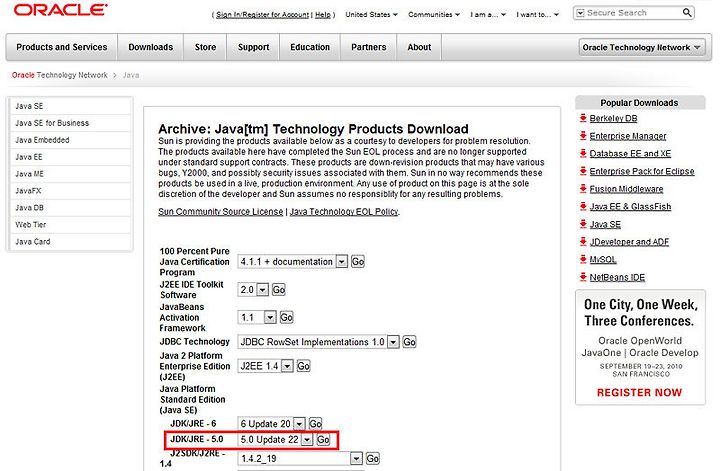The width and height of the screenshot is (720, 471).
Task: Click the Berkeley DB download icon
Action: 583,118
